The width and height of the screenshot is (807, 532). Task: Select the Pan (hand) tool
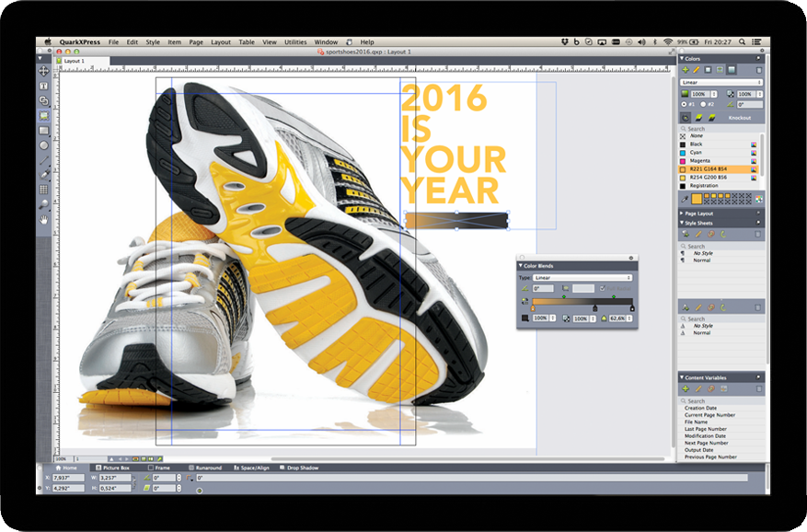43,219
